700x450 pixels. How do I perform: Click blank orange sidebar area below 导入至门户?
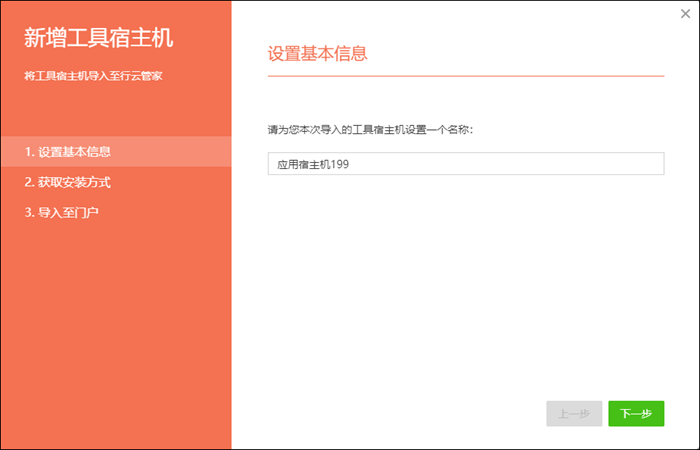pyautogui.click(x=115, y=330)
